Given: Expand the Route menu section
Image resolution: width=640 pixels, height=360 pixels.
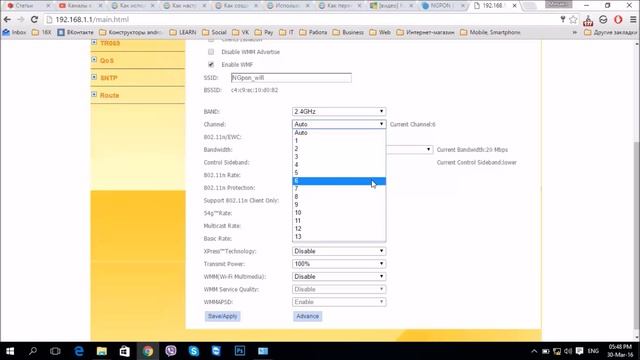Looking at the screenshot, I should click(x=94, y=94).
